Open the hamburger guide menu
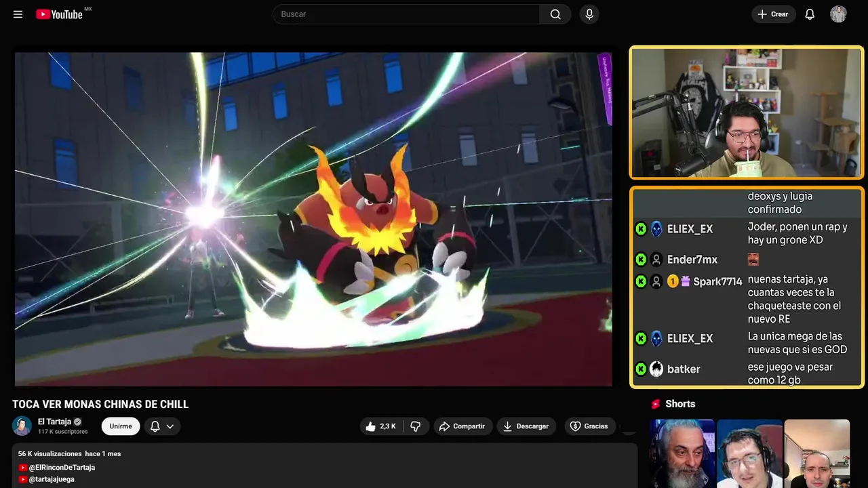868x488 pixels. tap(18, 14)
